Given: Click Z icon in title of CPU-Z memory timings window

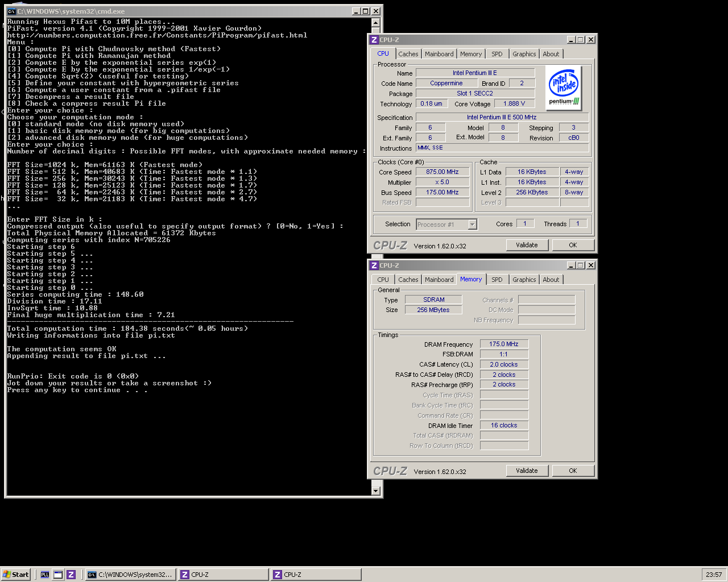Looking at the screenshot, I should 374,265.
